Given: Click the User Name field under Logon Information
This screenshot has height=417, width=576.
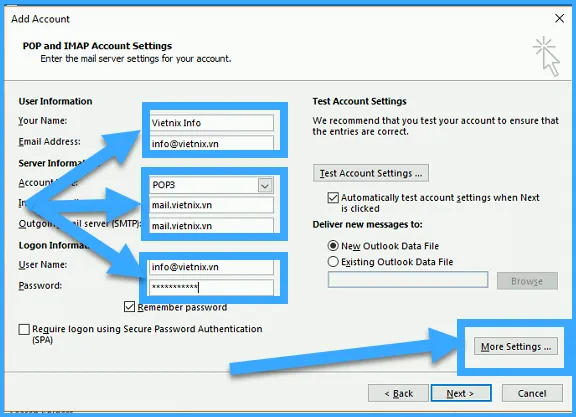Looking at the screenshot, I should tap(211, 267).
